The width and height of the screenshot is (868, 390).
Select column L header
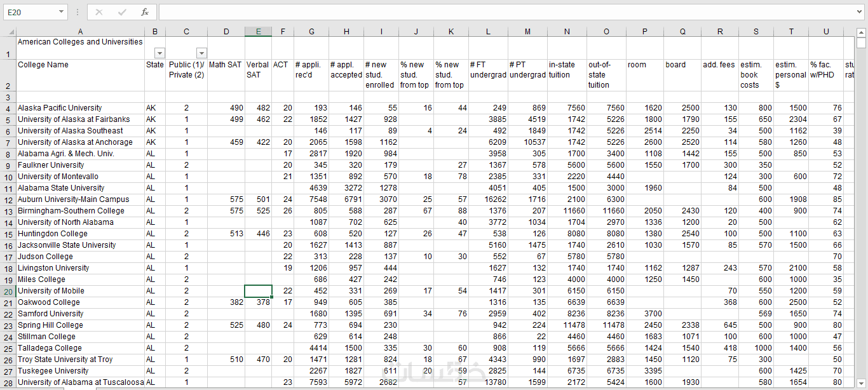click(487, 32)
